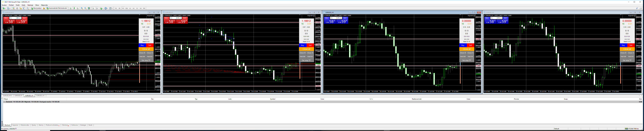Viewport: 644px width, 131px height.
Task: Collapse one-click panel arrow in EURUSD,M15 chart
Action: (x=4, y=15)
